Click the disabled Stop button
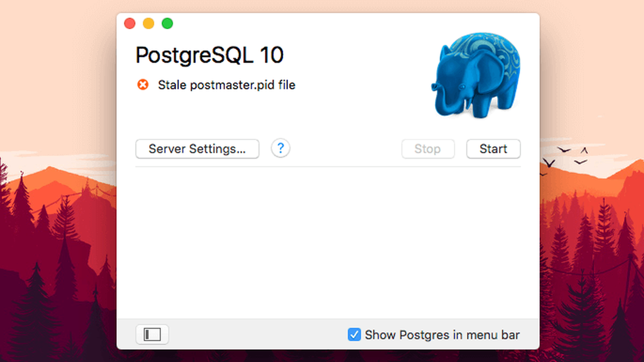The image size is (644, 362). 428,149
